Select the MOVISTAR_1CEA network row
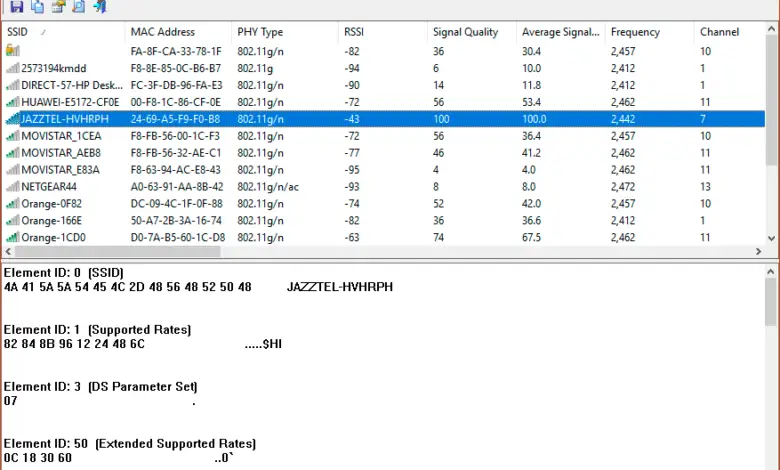This screenshot has width=780, height=470. (x=62, y=135)
